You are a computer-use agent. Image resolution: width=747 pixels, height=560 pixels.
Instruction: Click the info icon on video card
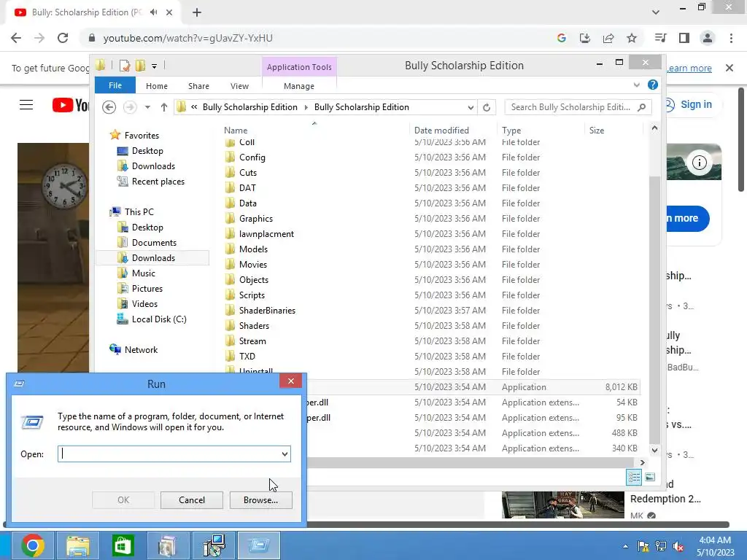[x=700, y=163]
